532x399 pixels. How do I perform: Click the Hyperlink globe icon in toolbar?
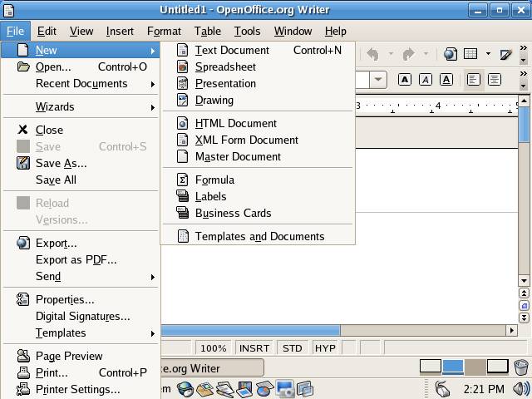[450, 54]
